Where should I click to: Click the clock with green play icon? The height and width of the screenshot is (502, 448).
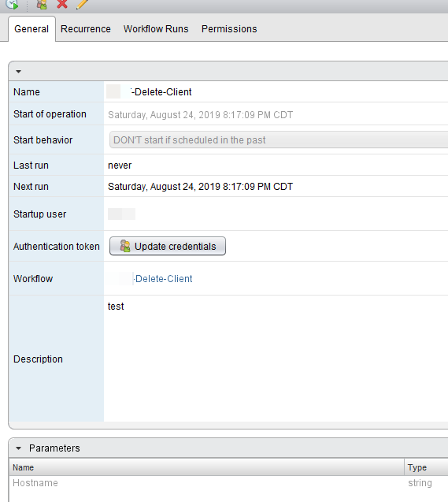point(12,4)
